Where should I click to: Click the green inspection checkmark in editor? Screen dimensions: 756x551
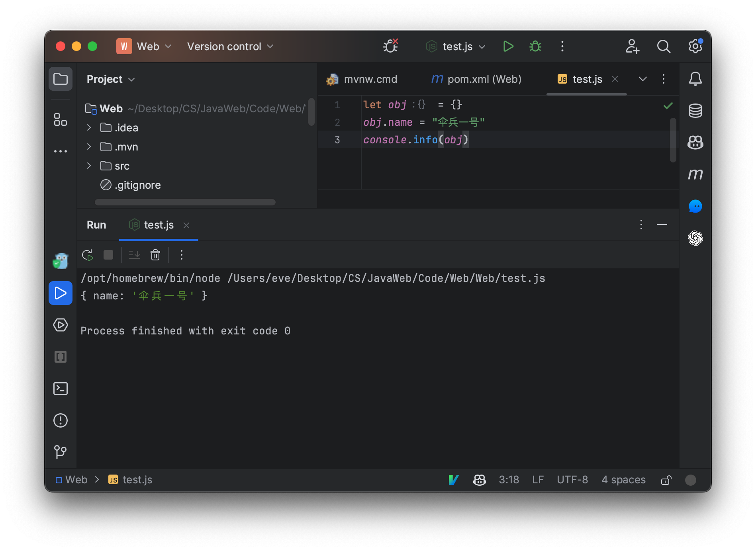click(x=668, y=106)
